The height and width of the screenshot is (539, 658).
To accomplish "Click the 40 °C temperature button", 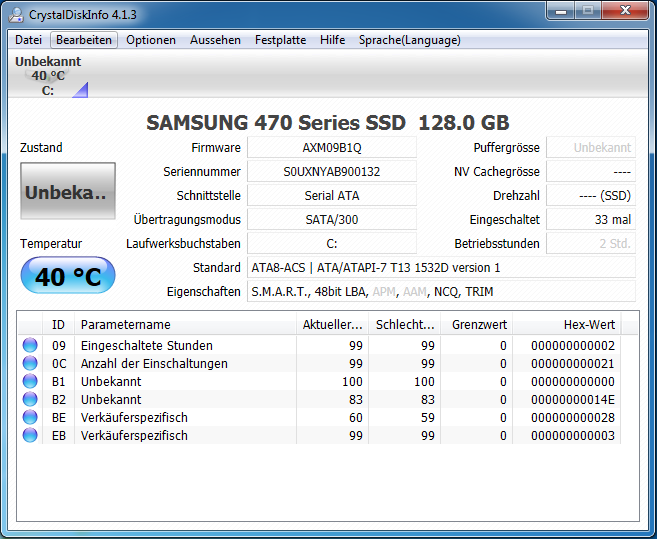I will [x=68, y=275].
